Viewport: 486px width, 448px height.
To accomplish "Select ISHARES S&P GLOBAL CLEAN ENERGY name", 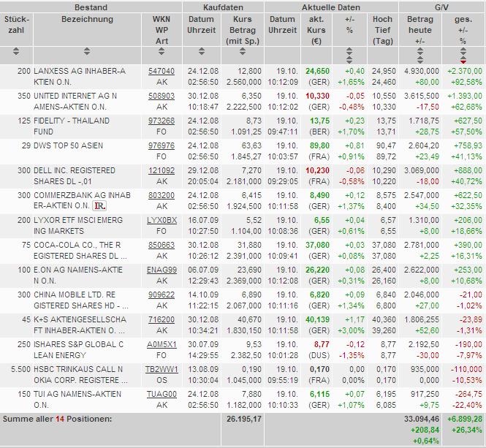I will [x=79, y=349].
